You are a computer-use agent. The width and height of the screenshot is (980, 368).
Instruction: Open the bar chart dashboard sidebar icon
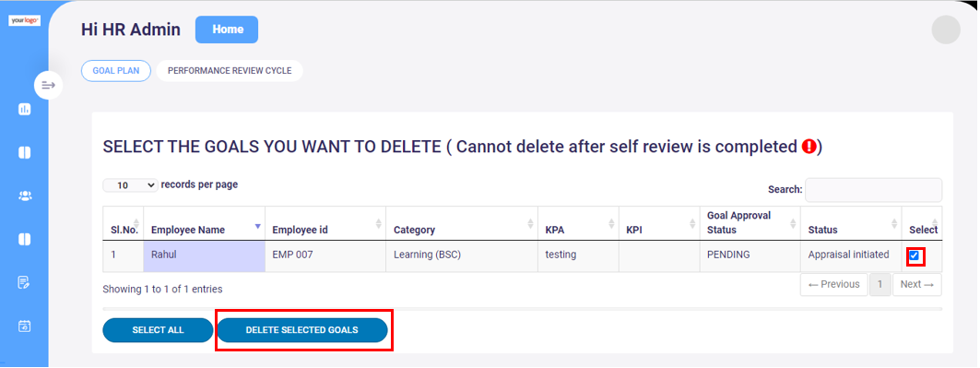(24, 110)
